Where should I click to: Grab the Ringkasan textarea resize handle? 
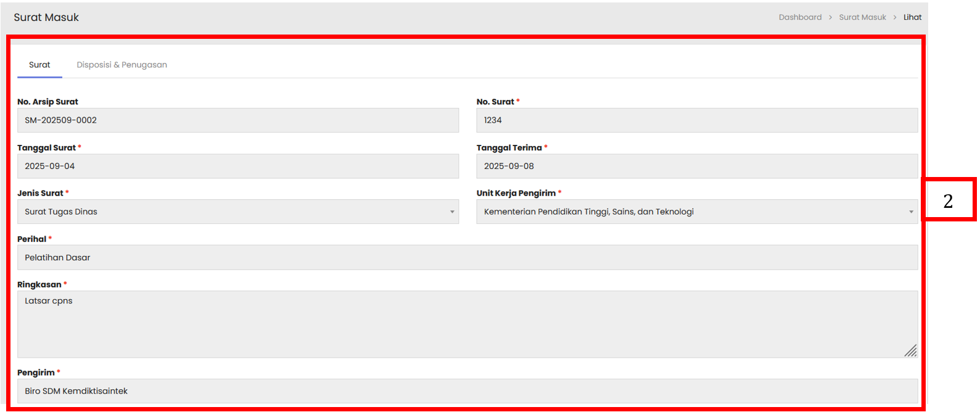click(910, 351)
